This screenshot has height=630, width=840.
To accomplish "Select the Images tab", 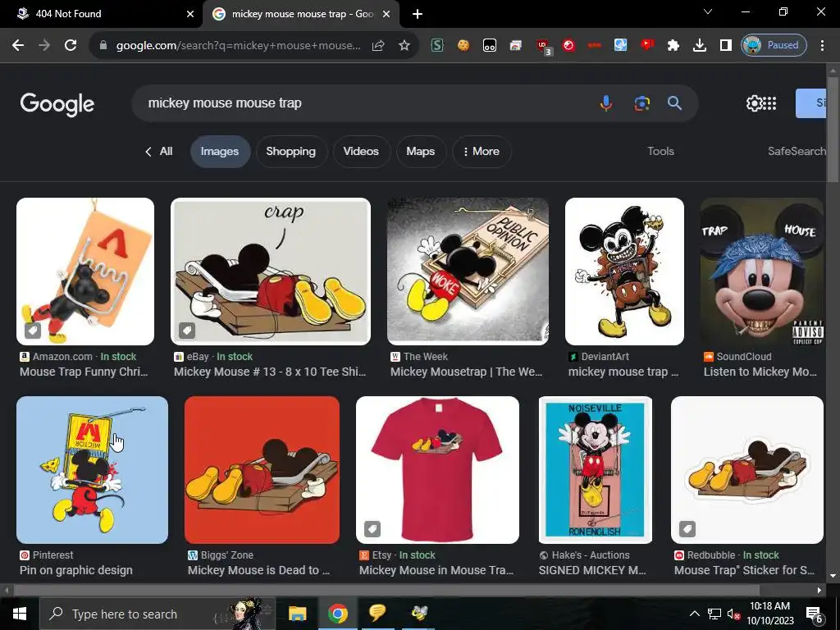I will [x=220, y=152].
